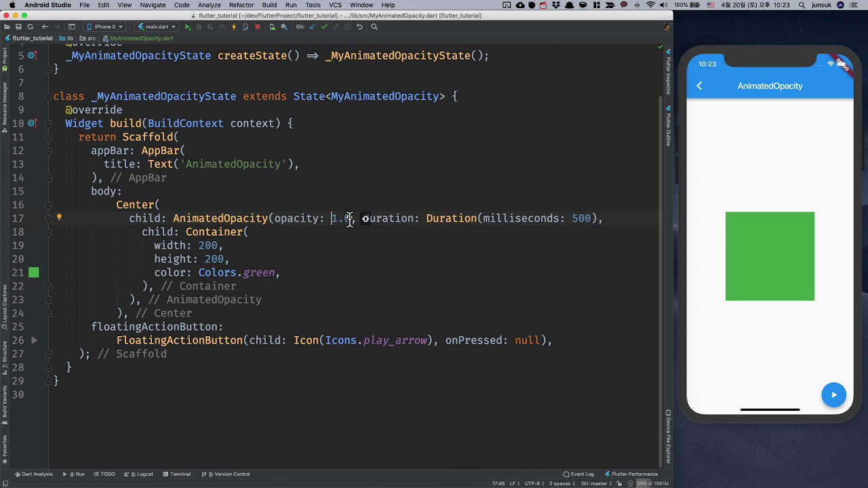Open the iPhone X device selector dropdown
868x488 pixels.
tap(104, 27)
